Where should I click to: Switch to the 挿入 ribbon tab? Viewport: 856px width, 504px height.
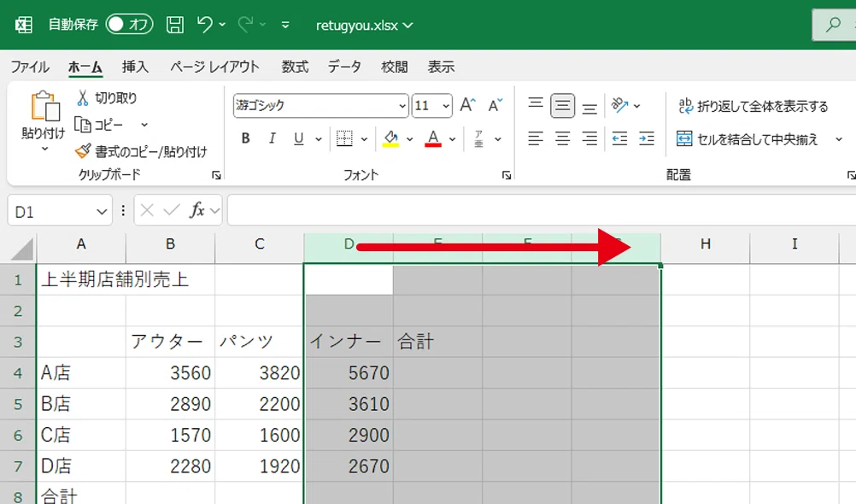pyautogui.click(x=135, y=67)
